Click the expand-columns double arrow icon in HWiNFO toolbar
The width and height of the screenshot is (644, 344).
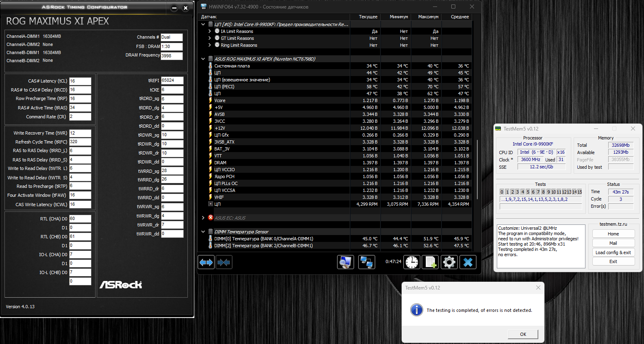[x=206, y=262]
